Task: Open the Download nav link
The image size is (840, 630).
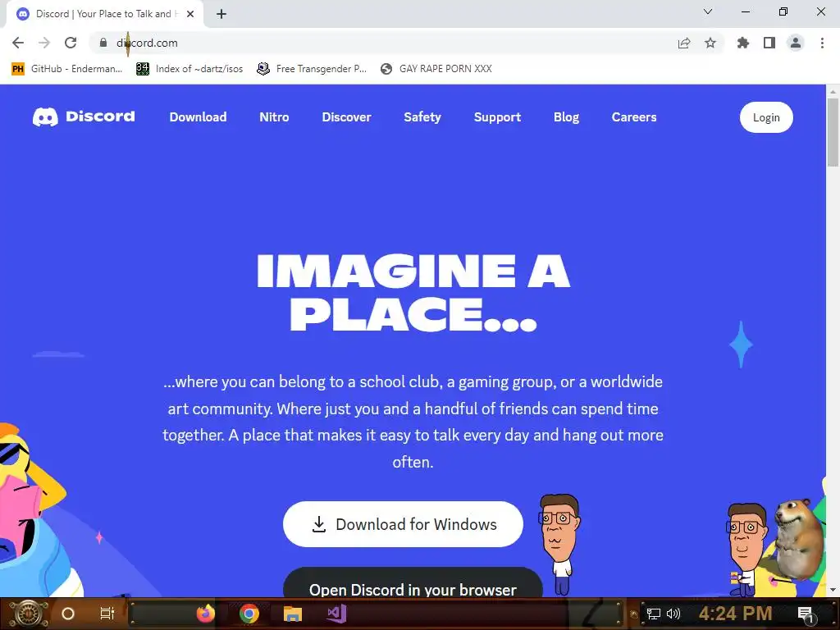Action: 199,116
